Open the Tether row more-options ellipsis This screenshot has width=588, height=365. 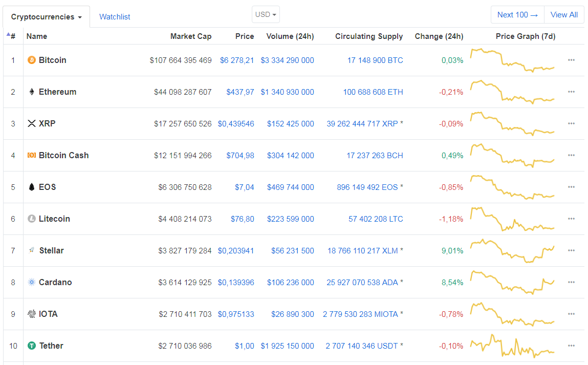click(x=571, y=346)
